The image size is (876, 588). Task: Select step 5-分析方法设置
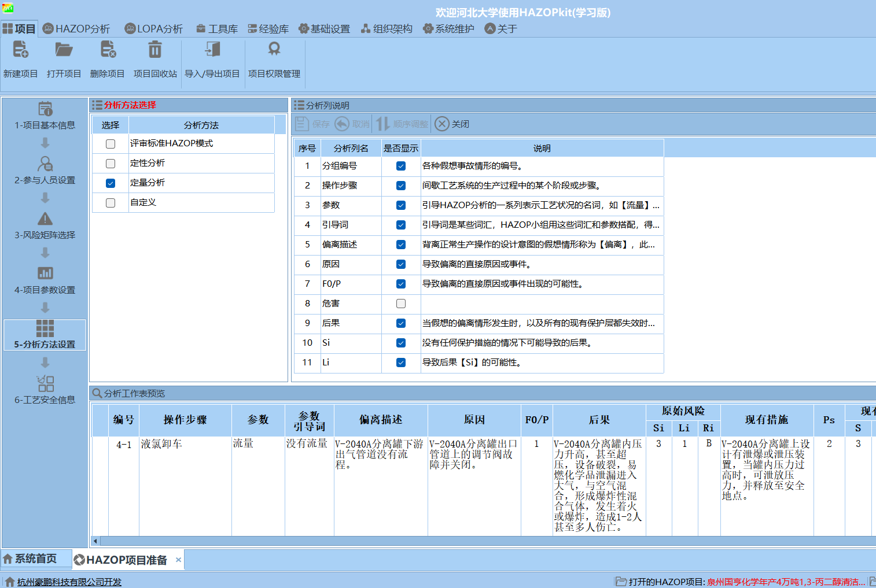click(45, 335)
